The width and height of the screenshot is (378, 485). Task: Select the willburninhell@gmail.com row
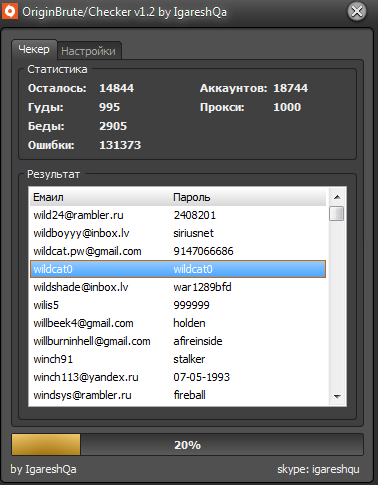point(178,341)
